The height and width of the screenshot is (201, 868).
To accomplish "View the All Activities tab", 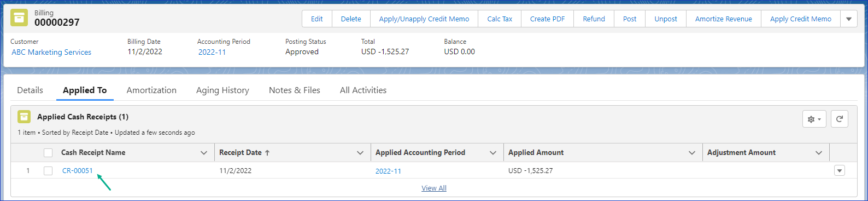I will click(x=363, y=90).
